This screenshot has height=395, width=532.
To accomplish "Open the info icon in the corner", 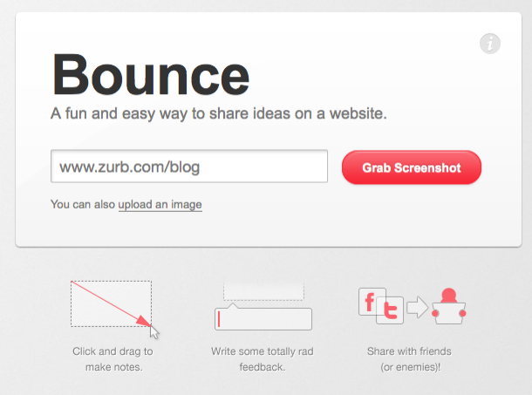I will pyautogui.click(x=489, y=44).
